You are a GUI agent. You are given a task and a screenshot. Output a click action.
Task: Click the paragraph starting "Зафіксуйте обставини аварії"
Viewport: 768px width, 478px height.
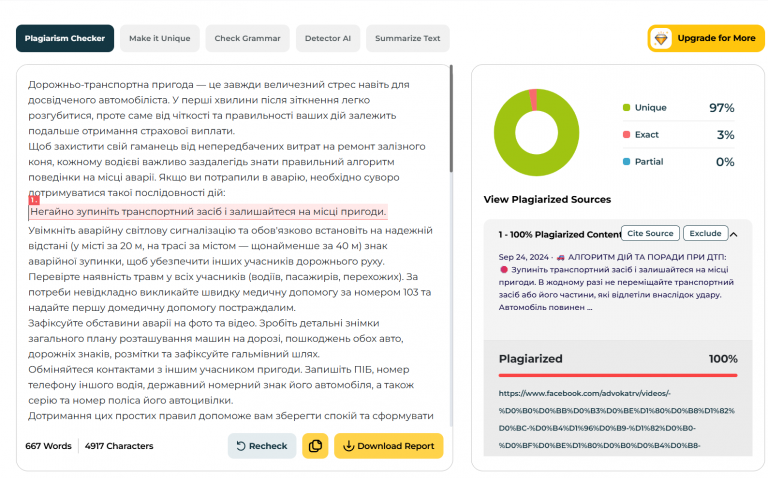(216, 338)
